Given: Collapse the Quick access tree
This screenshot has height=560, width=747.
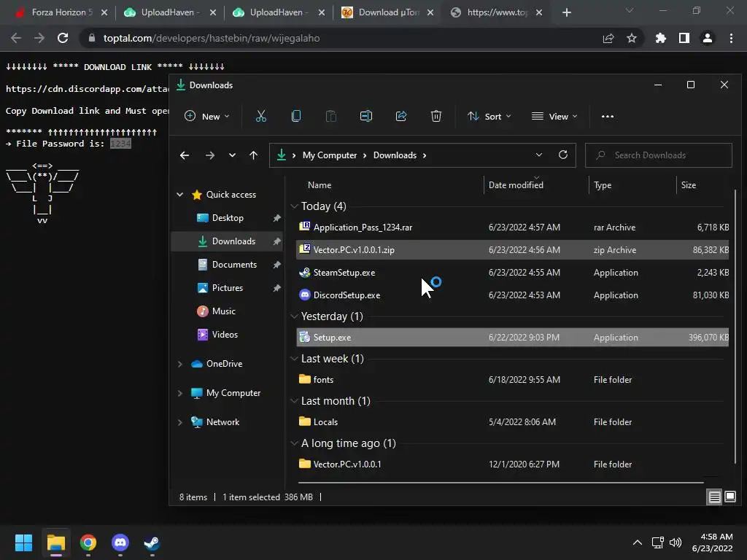Looking at the screenshot, I should point(180,194).
